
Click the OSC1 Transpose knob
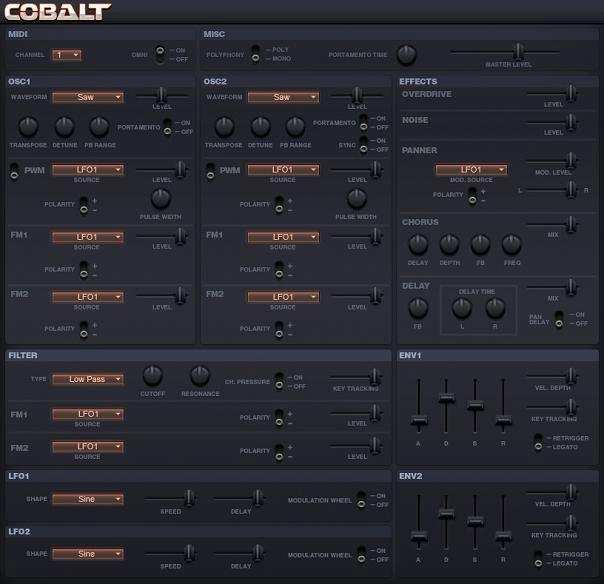tap(29, 127)
